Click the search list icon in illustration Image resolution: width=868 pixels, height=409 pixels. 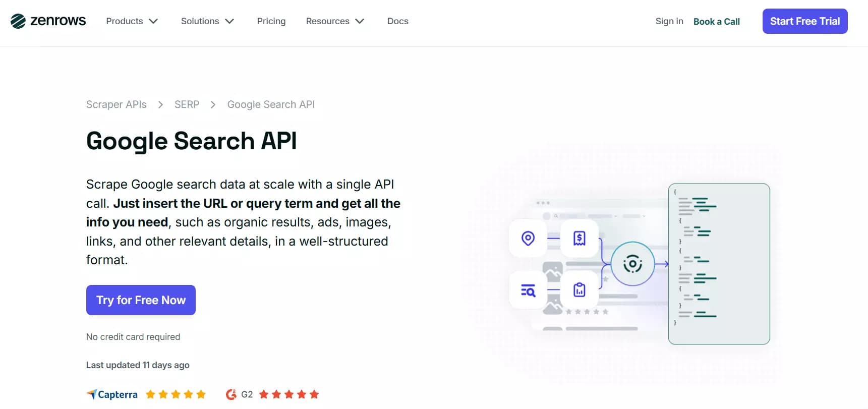point(528,290)
